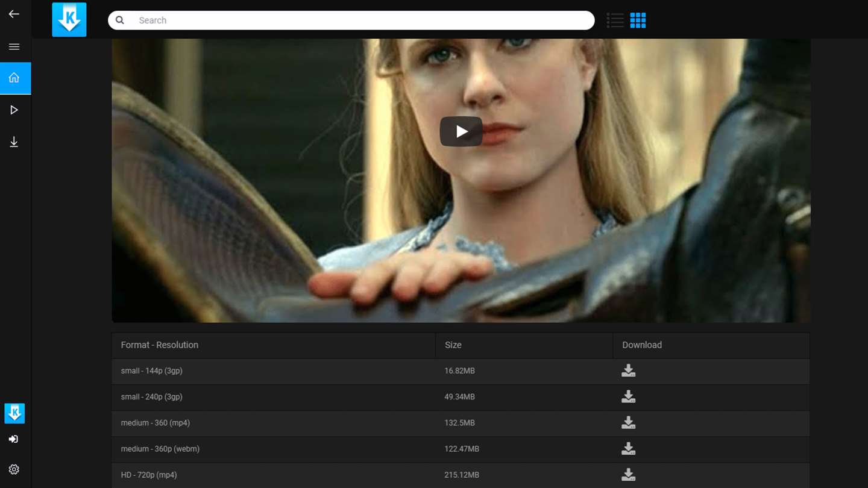Open settings with the gear icon
This screenshot has width=868, height=488.
(x=14, y=469)
